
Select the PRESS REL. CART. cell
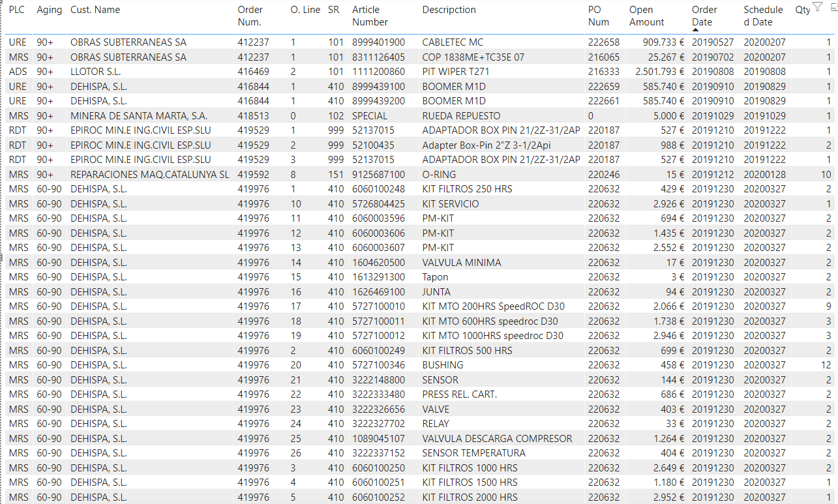[x=460, y=394]
